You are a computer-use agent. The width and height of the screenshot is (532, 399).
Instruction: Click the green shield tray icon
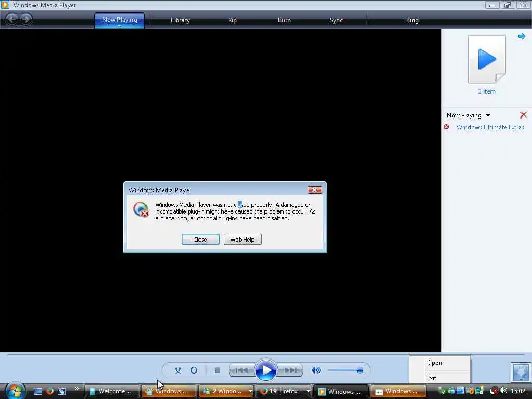pos(442,391)
